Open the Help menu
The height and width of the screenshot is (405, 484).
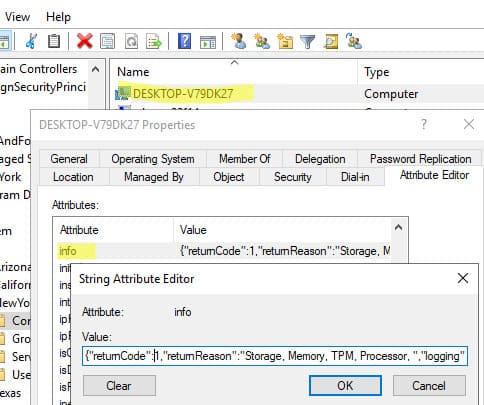pos(58,17)
